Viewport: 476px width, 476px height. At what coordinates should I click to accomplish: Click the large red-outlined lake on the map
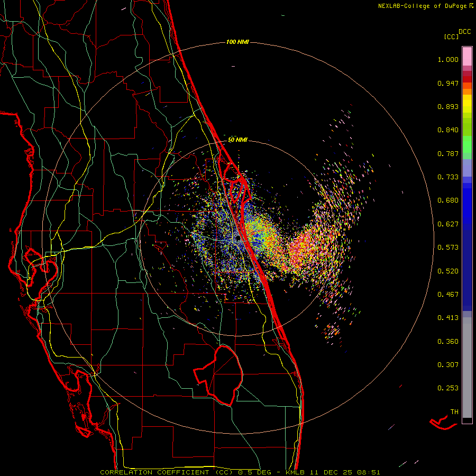point(218,375)
